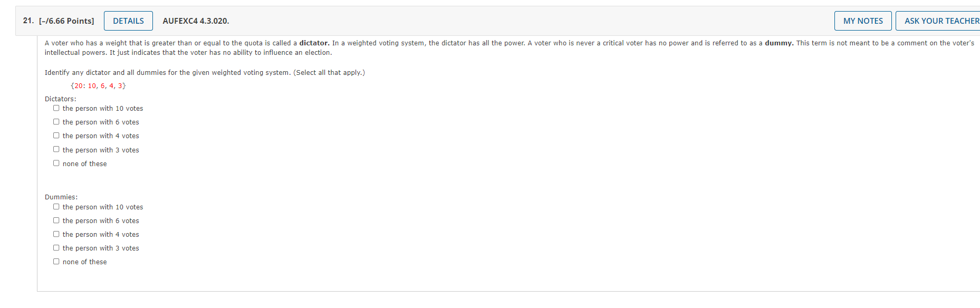This screenshot has width=980, height=308.
Task: Select 'none of these' in the Dictators section
Action: pos(56,162)
